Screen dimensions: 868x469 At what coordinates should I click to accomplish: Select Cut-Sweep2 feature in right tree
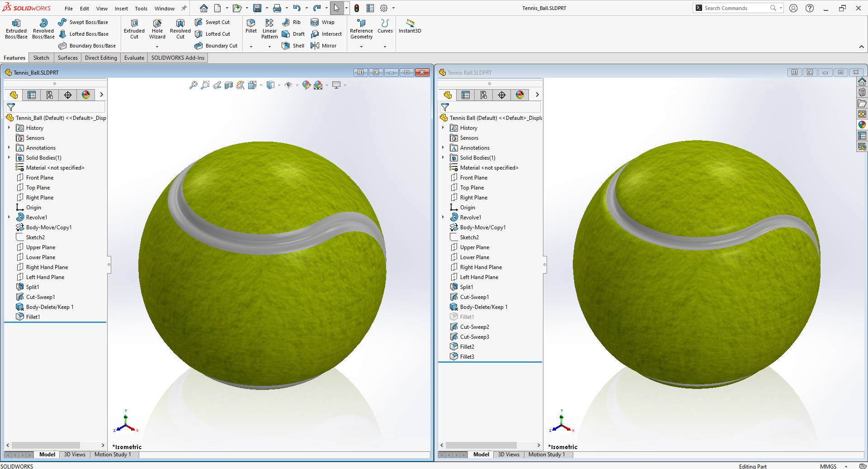pyautogui.click(x=474, y=327)
